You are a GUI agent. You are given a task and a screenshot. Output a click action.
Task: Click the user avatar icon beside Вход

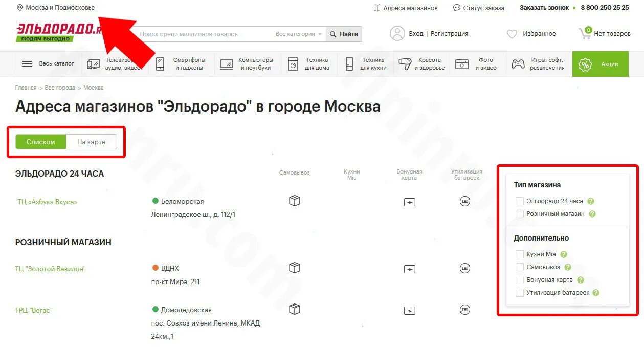(x=397, y=33)
